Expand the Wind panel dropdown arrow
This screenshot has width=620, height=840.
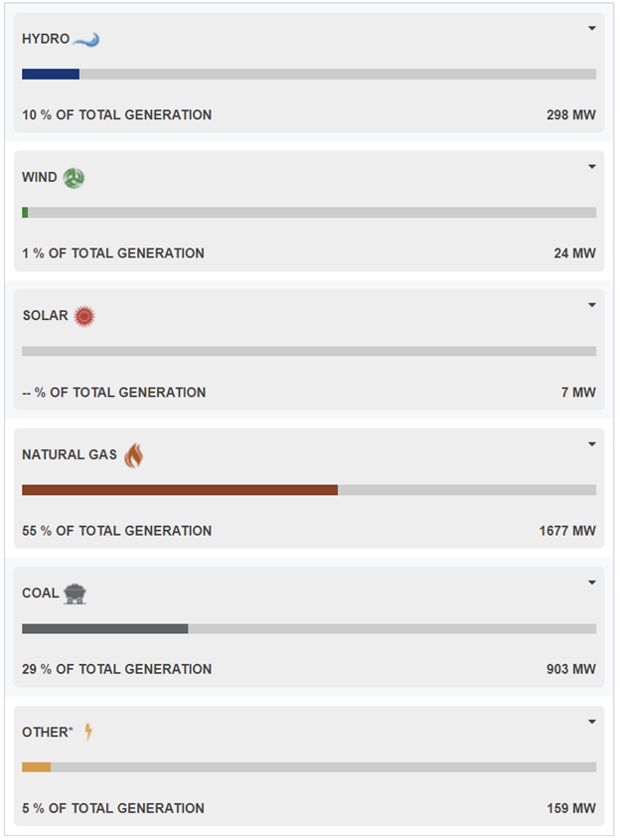tap(592, 167)
